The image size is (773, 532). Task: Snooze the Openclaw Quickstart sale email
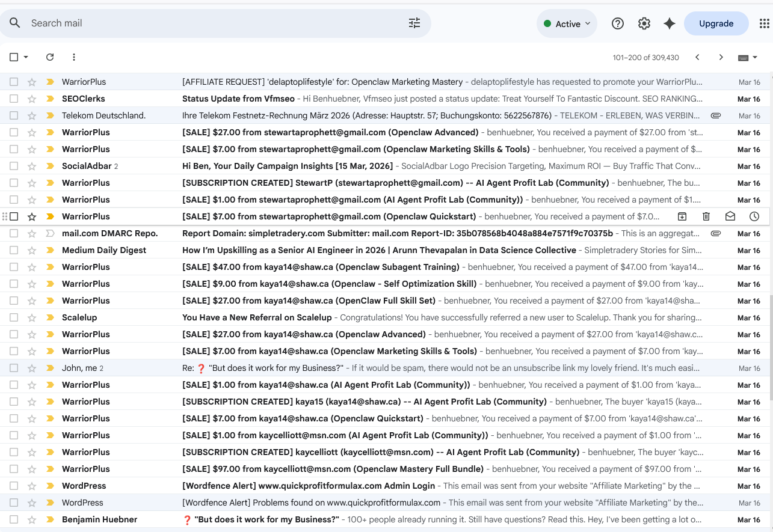click(754, 216)
